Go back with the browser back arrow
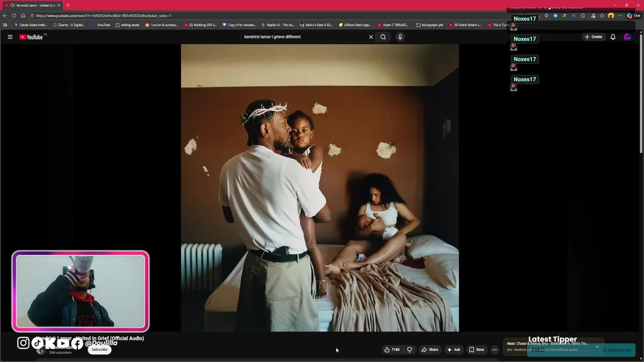The image size is (644, 362). tap(5, 16)
